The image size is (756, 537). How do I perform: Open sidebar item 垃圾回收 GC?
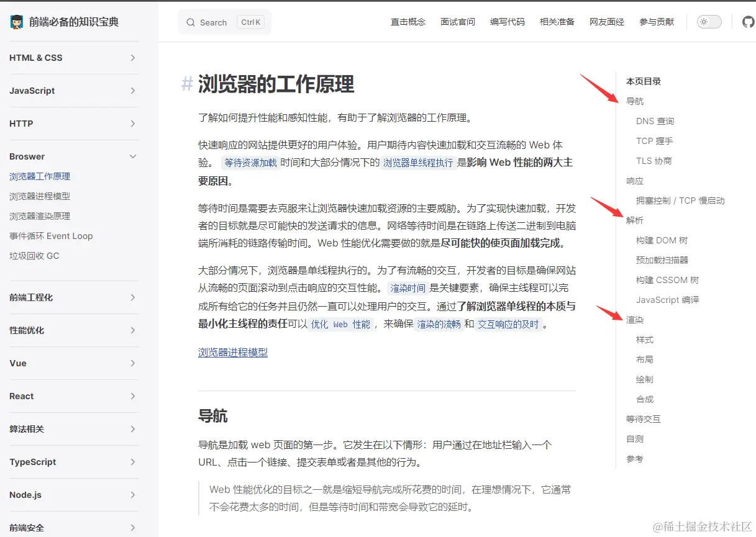[x=34, y=256]
